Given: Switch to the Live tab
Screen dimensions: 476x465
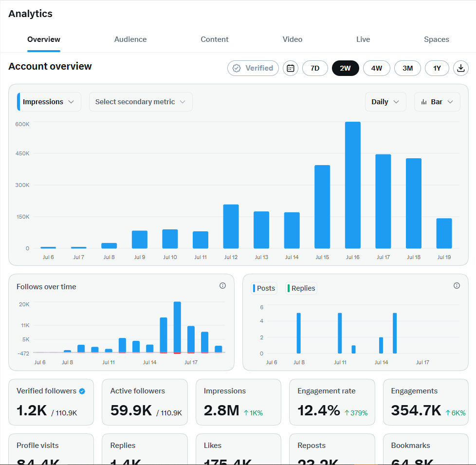Looking at the screenshot, I should [363, 39].
